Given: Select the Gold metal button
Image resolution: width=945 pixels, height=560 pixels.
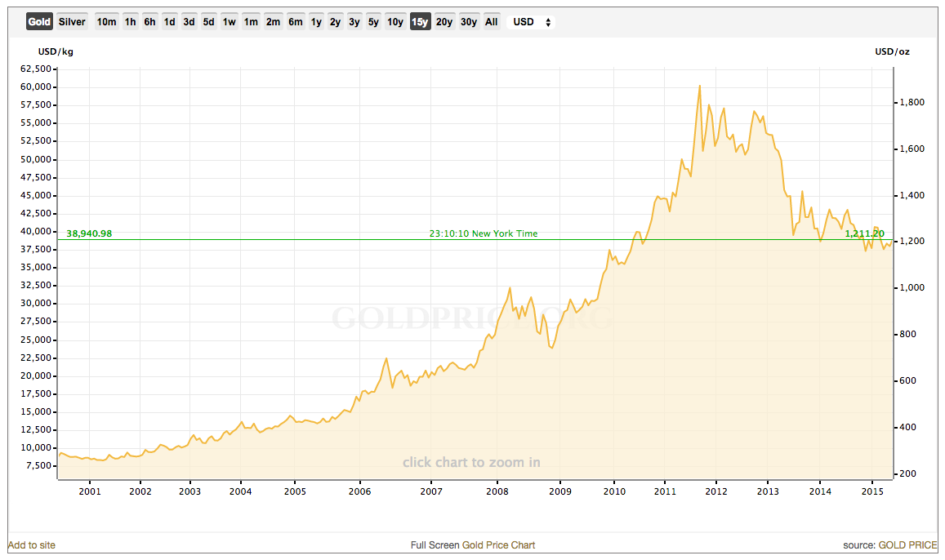Looking at the screenshot, I should pyautogui.click(x=39, y=22).
